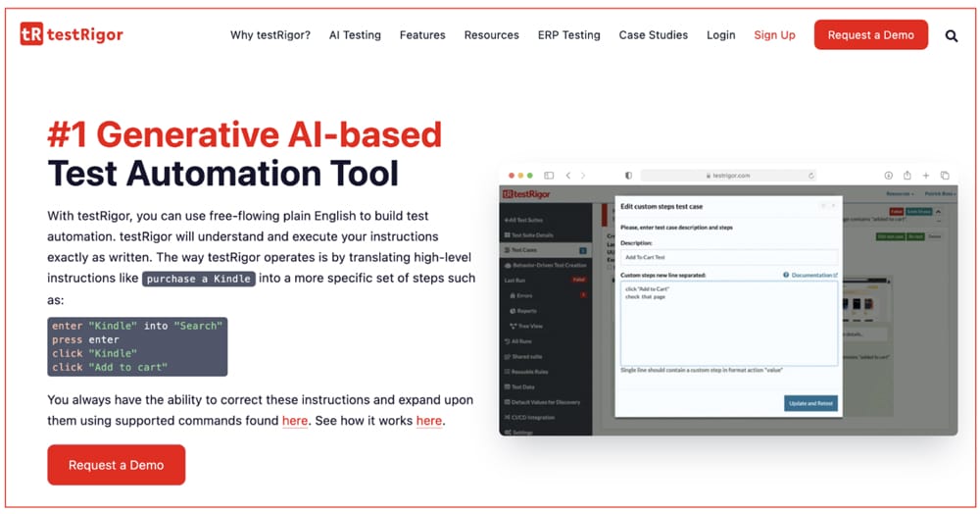
Task: Click the Description input field in dialog
Action: pyautogui.click(x=728, y=257)
